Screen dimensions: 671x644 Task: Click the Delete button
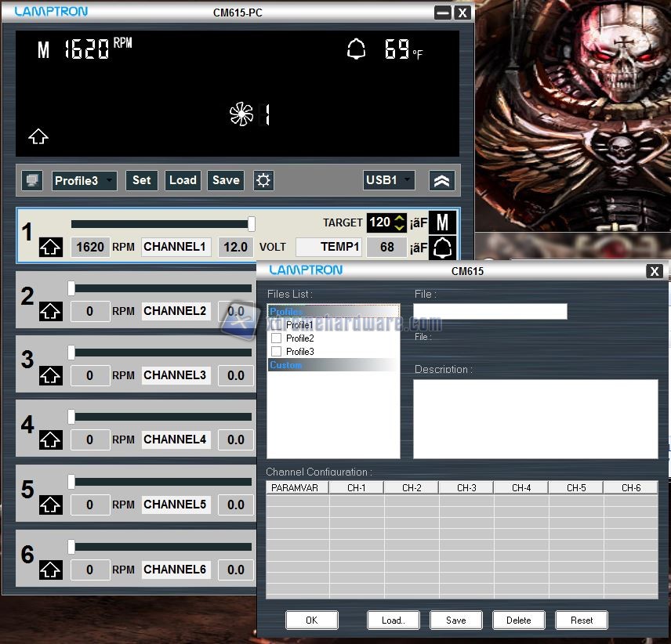[x=519, y=620]
